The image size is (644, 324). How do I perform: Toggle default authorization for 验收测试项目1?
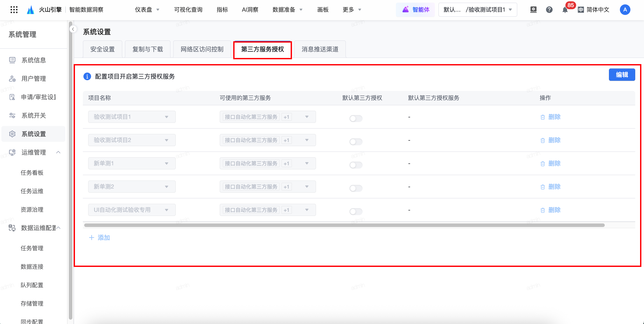[x=356, y=118]
